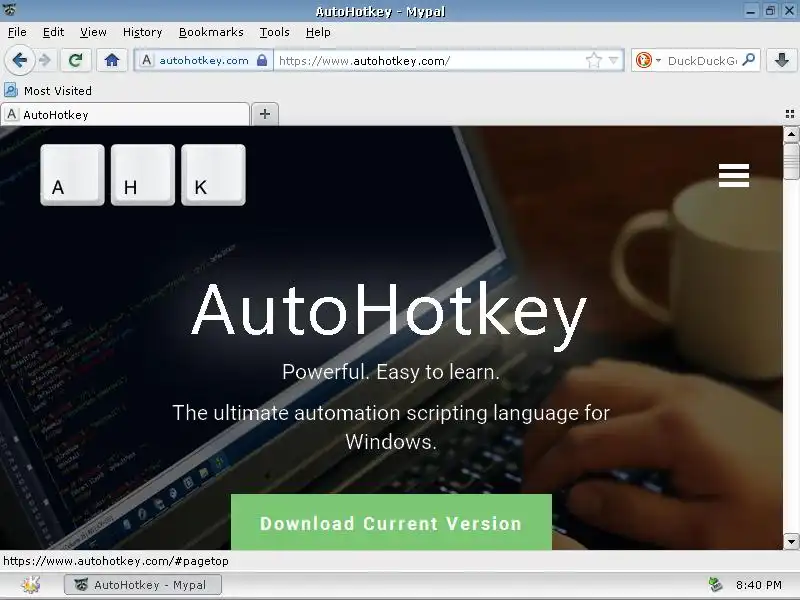Open the Edit menu

click(x=53, y=32)
